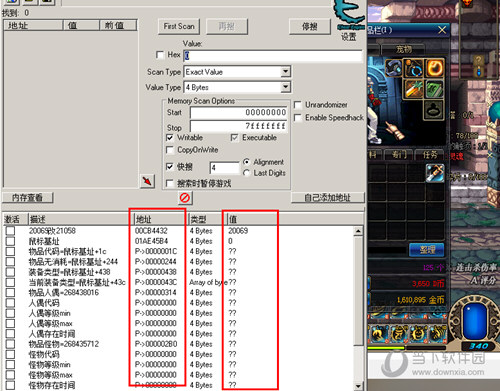This screenshot has width=500, height=391.
Task: Click 类型 column header in address table
Action: coord(207,219)
